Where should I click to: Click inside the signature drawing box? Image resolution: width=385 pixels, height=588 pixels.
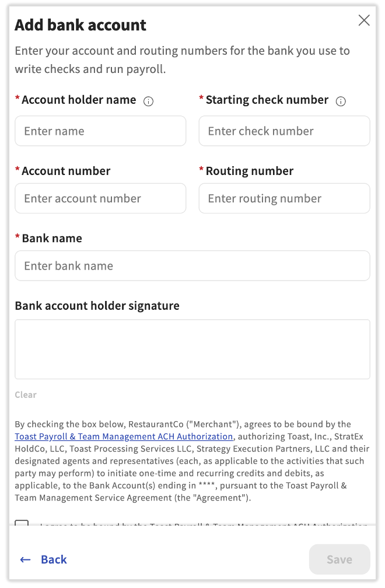pos(192,349)
